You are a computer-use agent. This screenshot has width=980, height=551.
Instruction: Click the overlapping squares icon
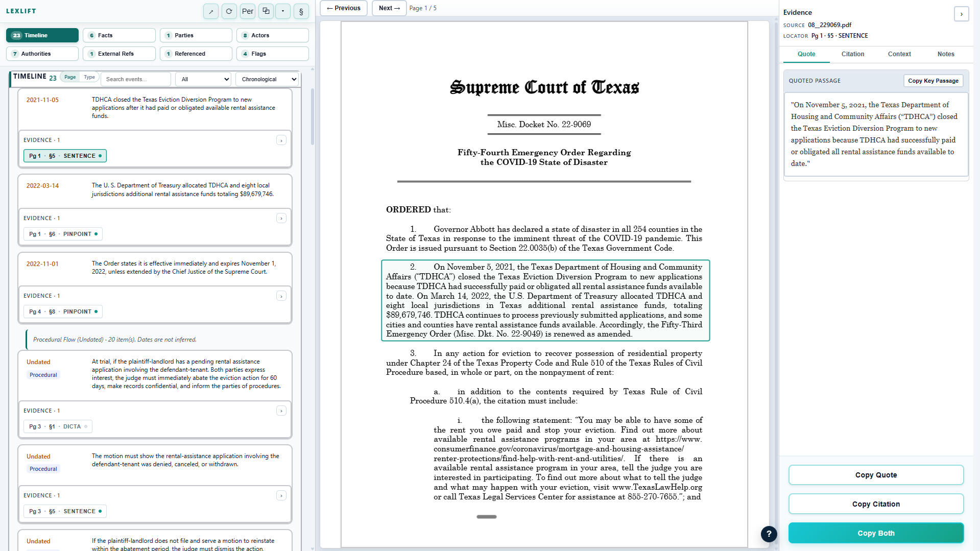coord(266,11)
